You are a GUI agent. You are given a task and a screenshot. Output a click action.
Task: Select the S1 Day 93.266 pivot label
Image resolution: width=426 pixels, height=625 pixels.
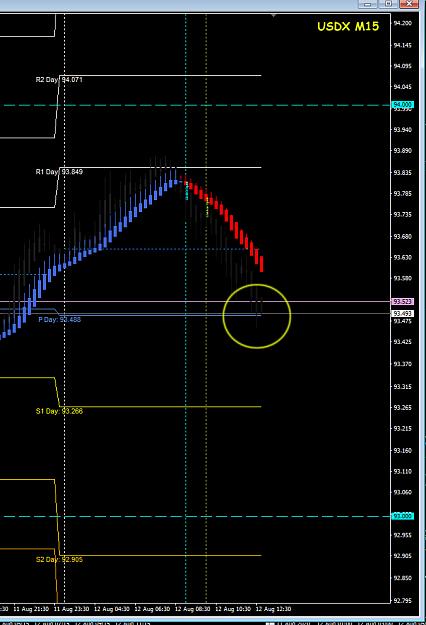[x=59, y=411]
